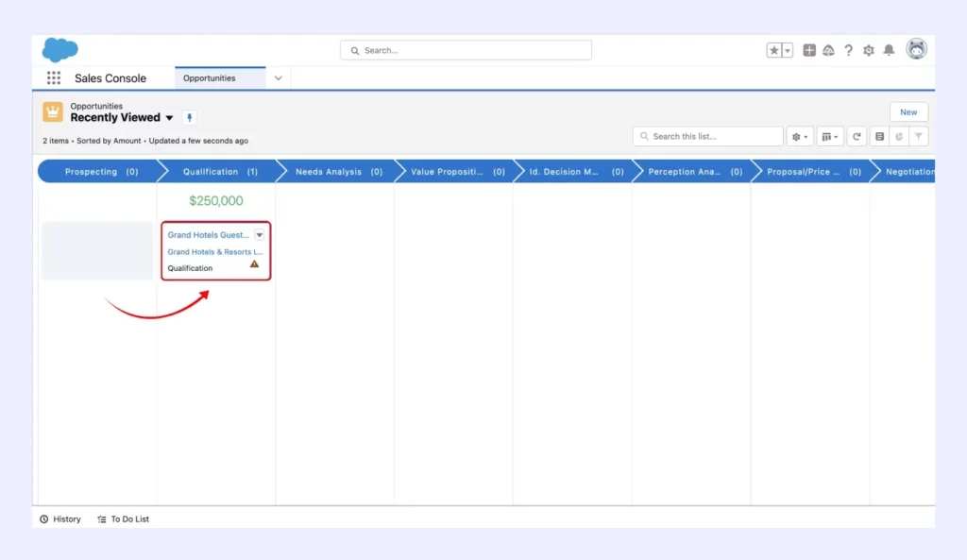Image resolution: width=967 pixels, height=560 pixels.
Task: Expand the navigation tab chevron menu
Action: coord(279,78)
